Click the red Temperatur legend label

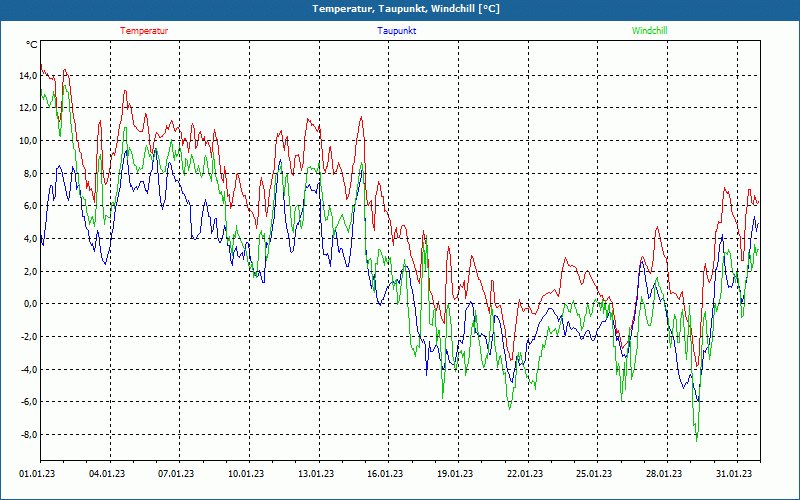coord(144,31)
